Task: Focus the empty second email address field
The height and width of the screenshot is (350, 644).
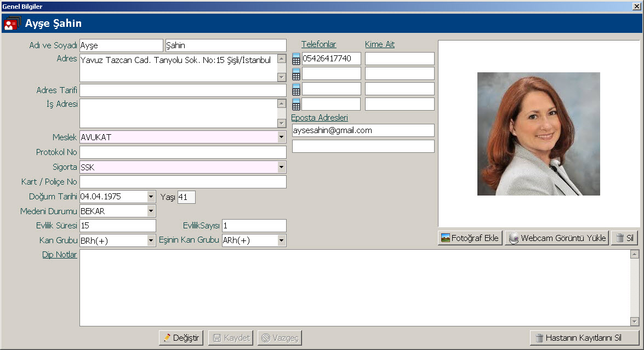Action: (363, 146)
